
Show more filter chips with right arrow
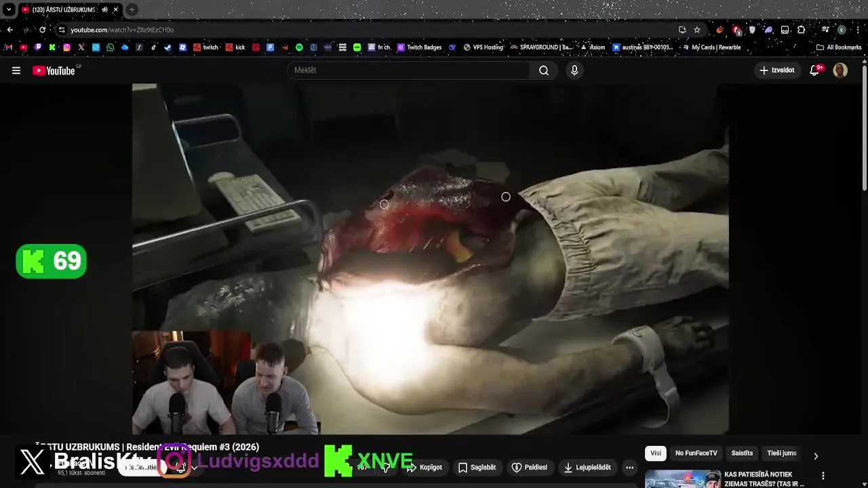[x=816, y=456]
